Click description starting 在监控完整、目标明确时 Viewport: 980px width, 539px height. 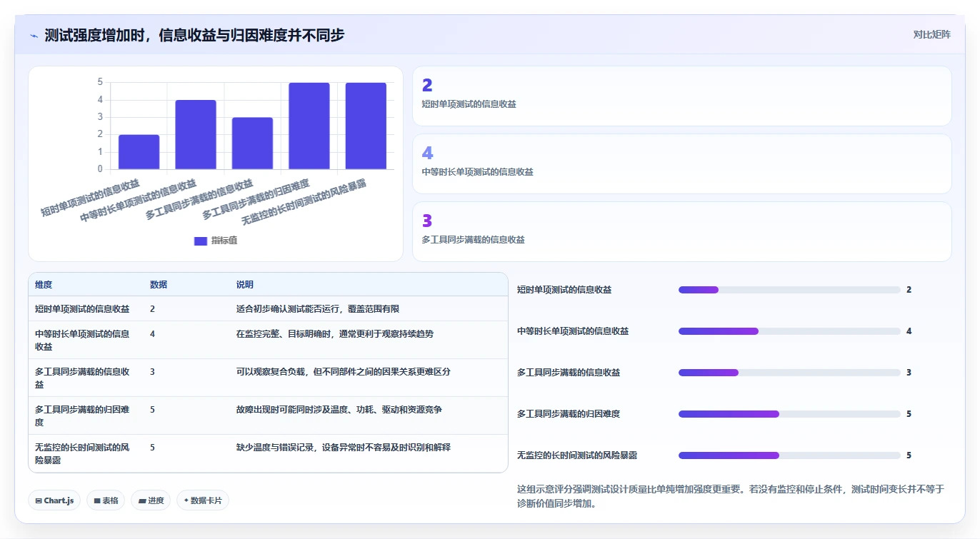point(335,333)
